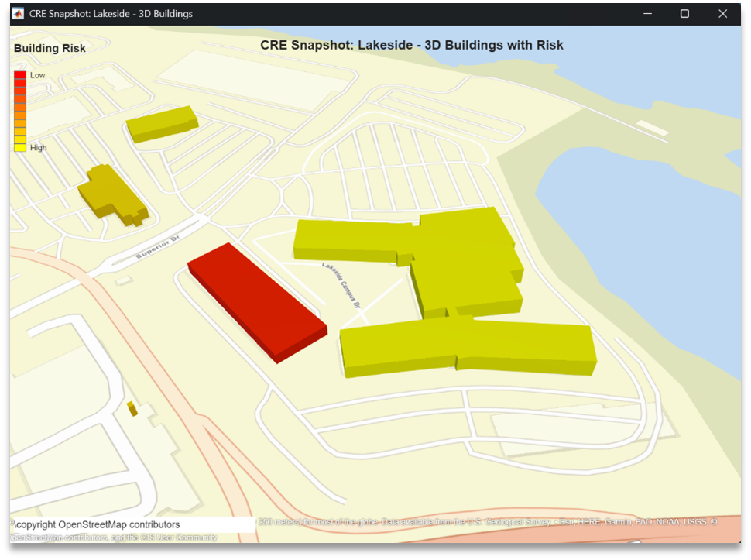Click the figure title text at the top
The height and width of the screenshot is (560, 751).
(x=411, y=45)
